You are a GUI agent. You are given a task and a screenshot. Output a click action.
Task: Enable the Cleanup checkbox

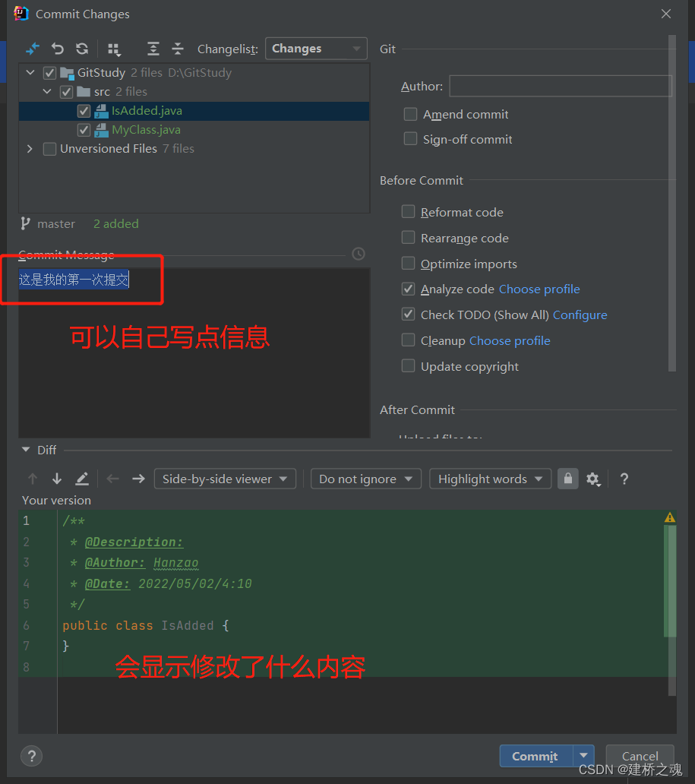point(408,340)
